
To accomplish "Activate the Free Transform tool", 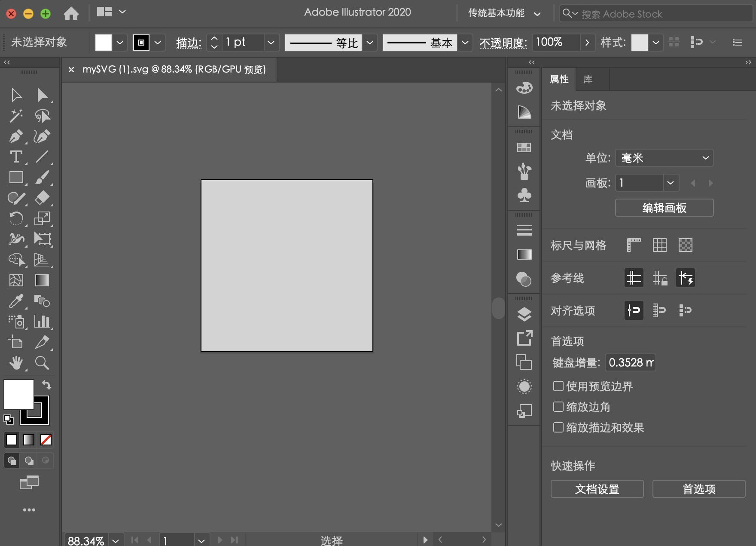I will point(42,239).
